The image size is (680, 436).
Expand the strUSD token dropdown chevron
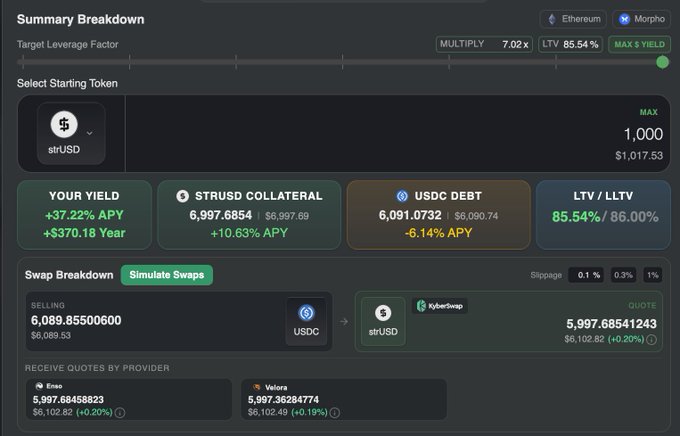89,133
